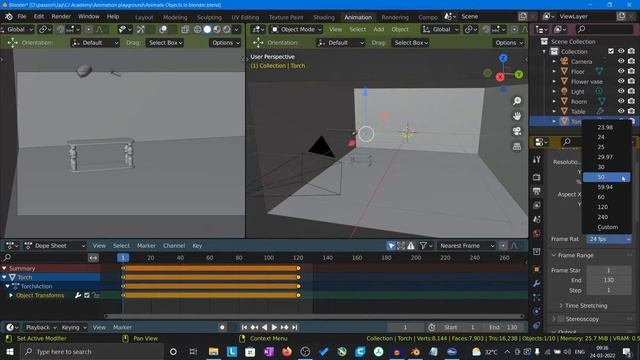The image size is (640, 360).
Task: Toggle Room visibility eye icon
Action: [x=621, y=101]
